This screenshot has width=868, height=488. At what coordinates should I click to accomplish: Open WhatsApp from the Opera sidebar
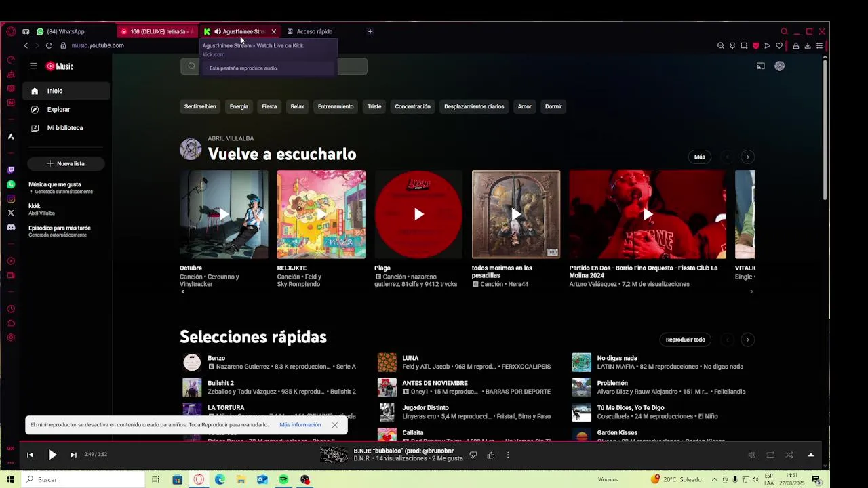11,184
